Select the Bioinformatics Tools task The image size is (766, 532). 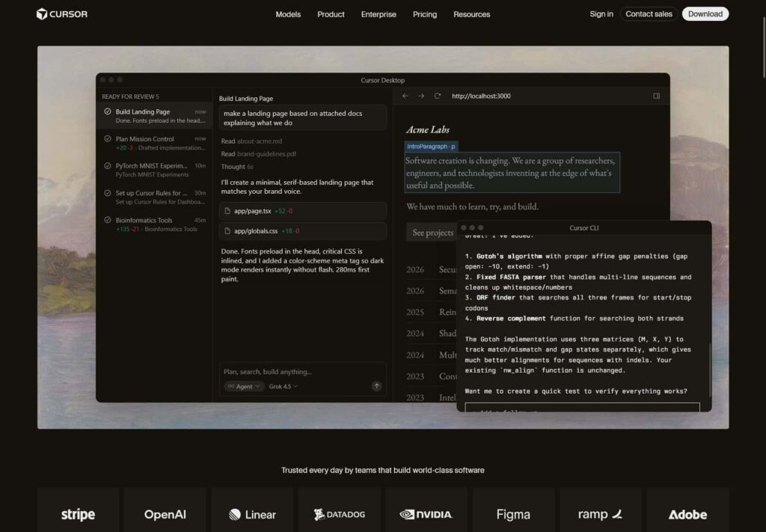(154, 224)
